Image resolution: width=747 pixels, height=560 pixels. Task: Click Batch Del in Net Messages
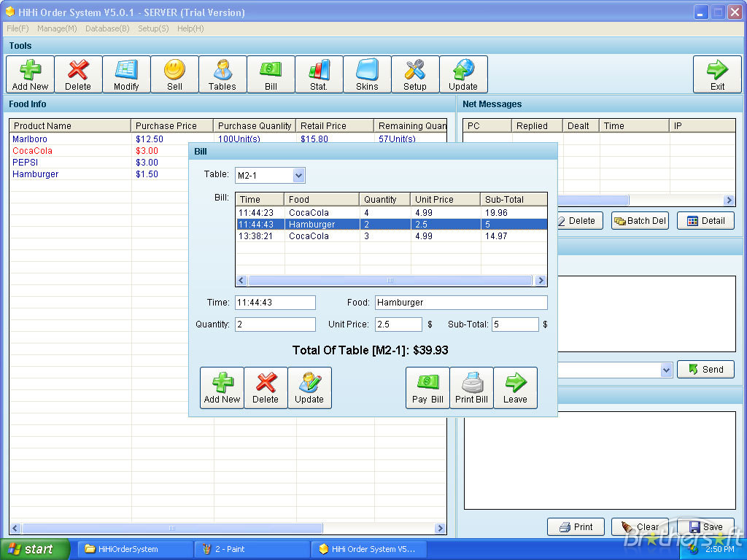point(640,221)
